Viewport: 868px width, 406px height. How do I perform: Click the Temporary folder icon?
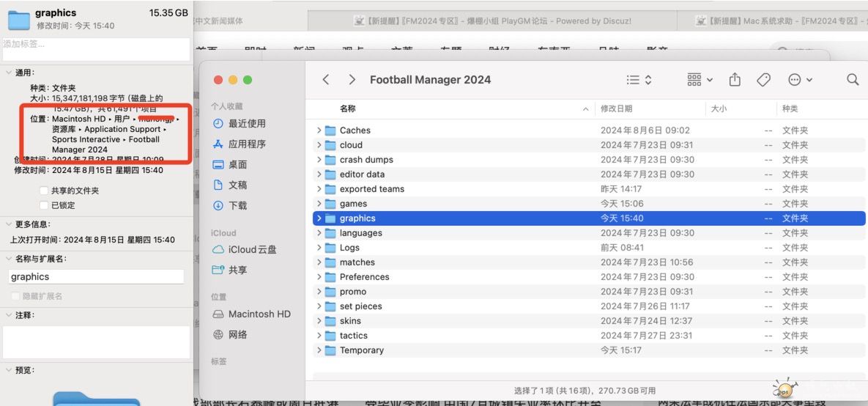(330, 350)
